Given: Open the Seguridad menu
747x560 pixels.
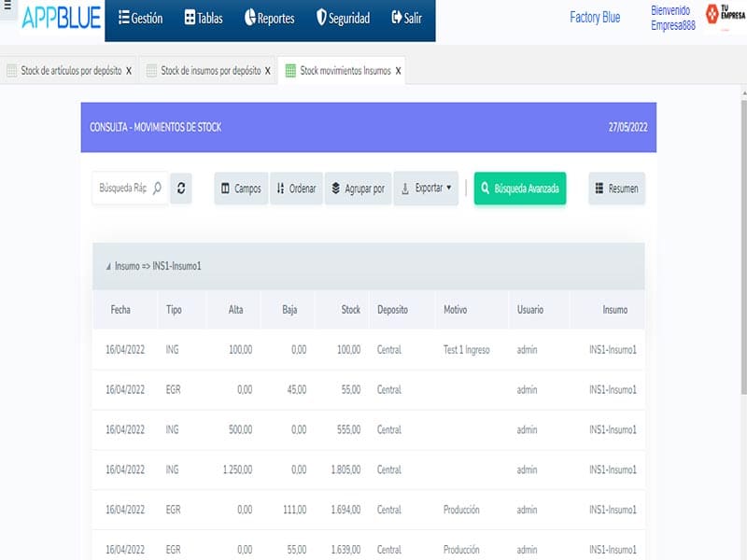Looking at the screenshot, I should click(x=343, y=19).
